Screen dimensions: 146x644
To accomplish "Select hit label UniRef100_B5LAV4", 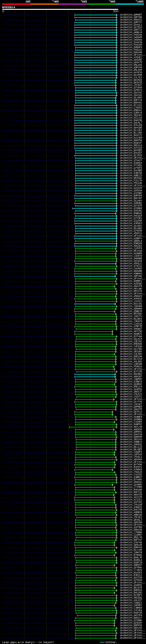I will tap(131, 65).
